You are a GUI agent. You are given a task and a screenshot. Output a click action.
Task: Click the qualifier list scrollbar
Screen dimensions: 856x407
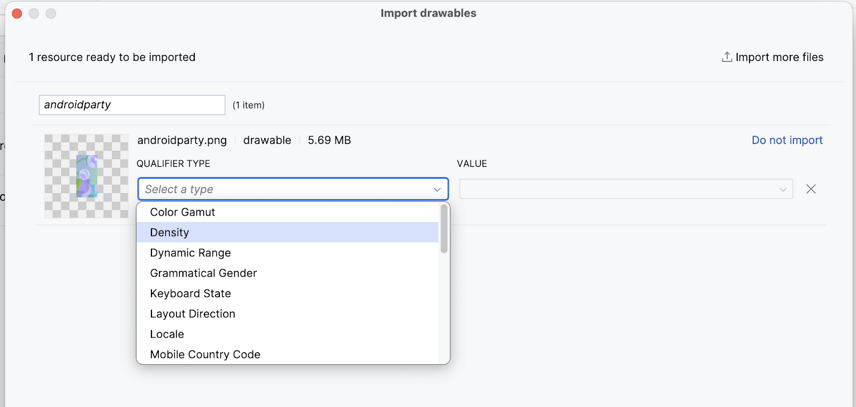(x=444, y=230)
